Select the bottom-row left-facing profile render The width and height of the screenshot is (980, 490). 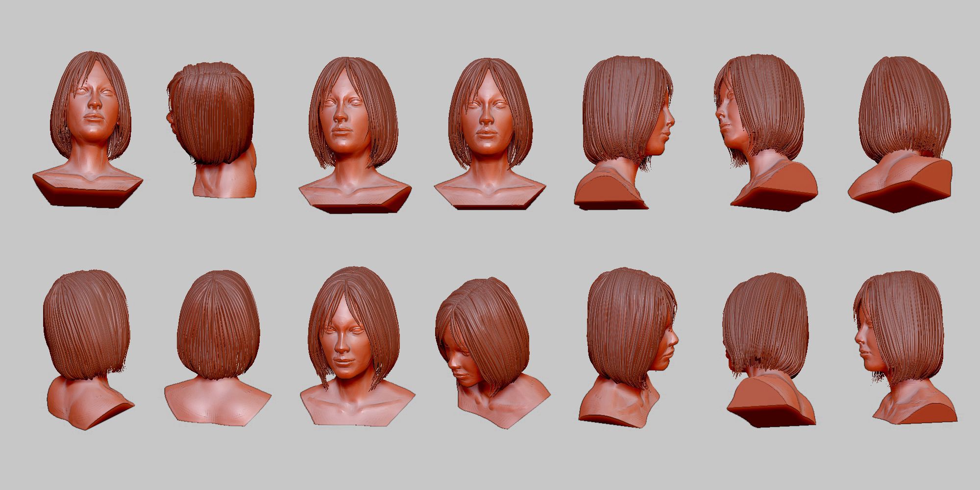[906, 346]
